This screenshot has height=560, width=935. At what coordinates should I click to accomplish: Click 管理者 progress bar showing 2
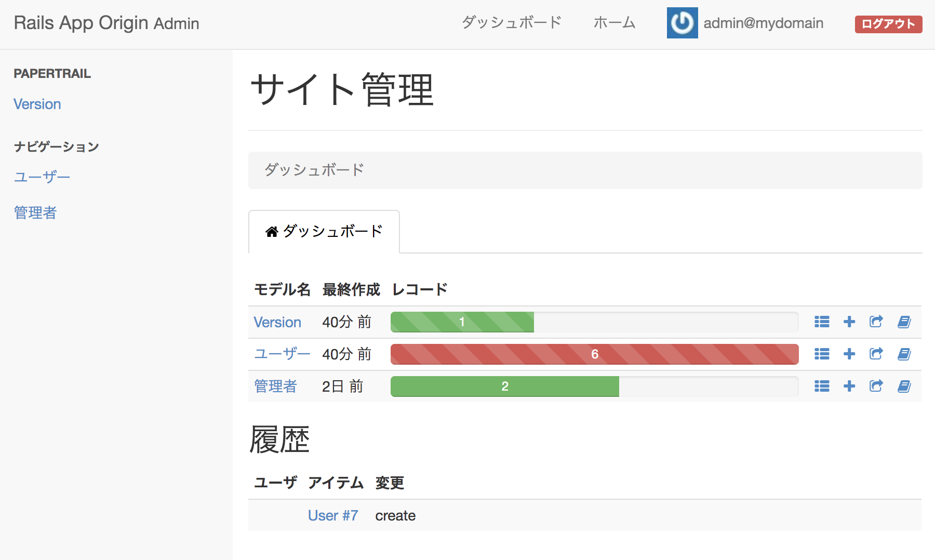click(x=505, y=386)
